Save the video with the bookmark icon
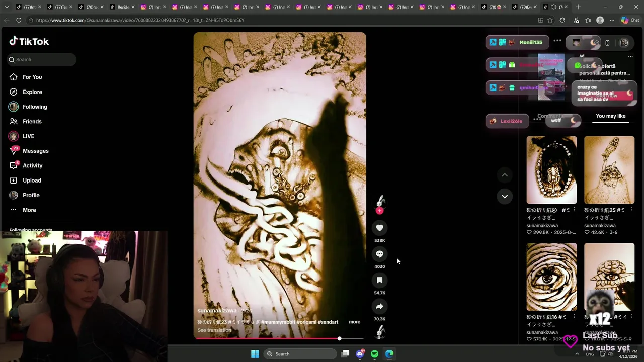The image size is (644, 362). (379, 280)
